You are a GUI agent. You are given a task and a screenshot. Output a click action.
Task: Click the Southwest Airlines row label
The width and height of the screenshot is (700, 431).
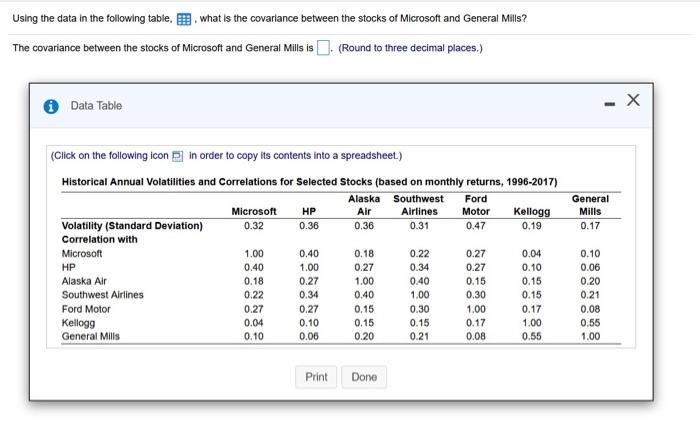[103, 295]
